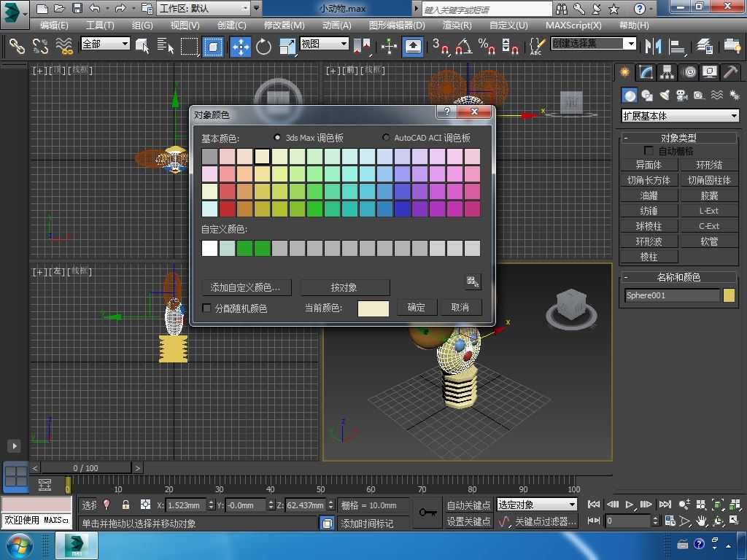Screen dimensions: 747x560
Task: Switch to the Motion command panel
Action: (689, 72)
